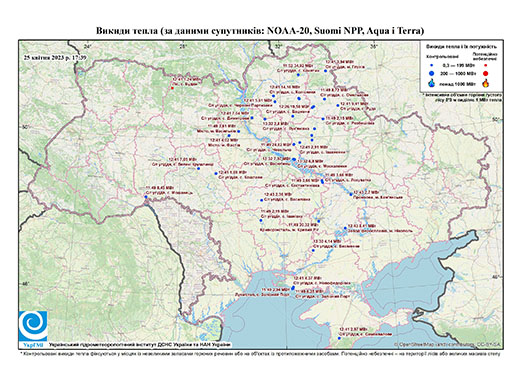The image size is (520, 368).
Task: Click the timestamp '25 квітня 2023 р. 17:39'
Action: [55, 57]
